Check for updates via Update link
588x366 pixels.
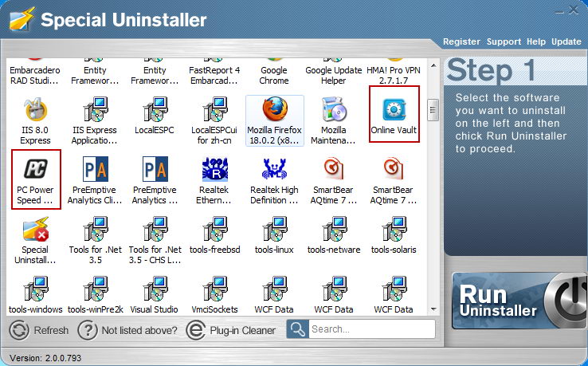coord(566,41)
